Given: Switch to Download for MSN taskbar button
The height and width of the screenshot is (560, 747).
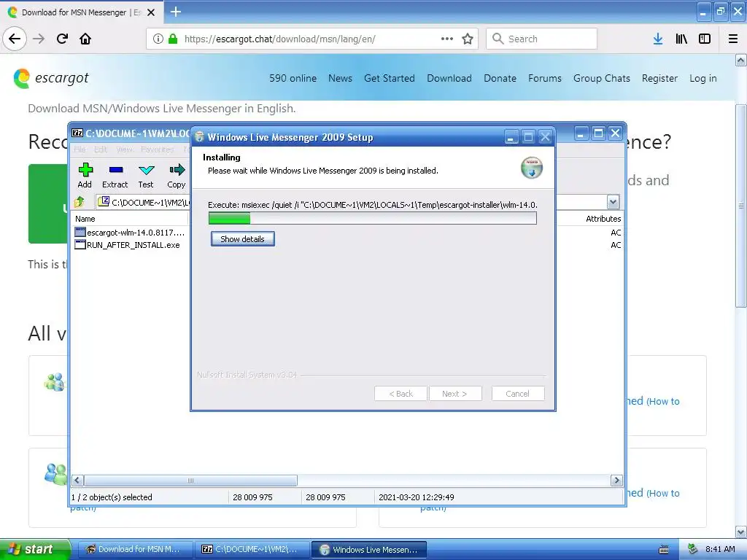Looking at the screenshot, I should pyautogui.click(x=135, y=549).
